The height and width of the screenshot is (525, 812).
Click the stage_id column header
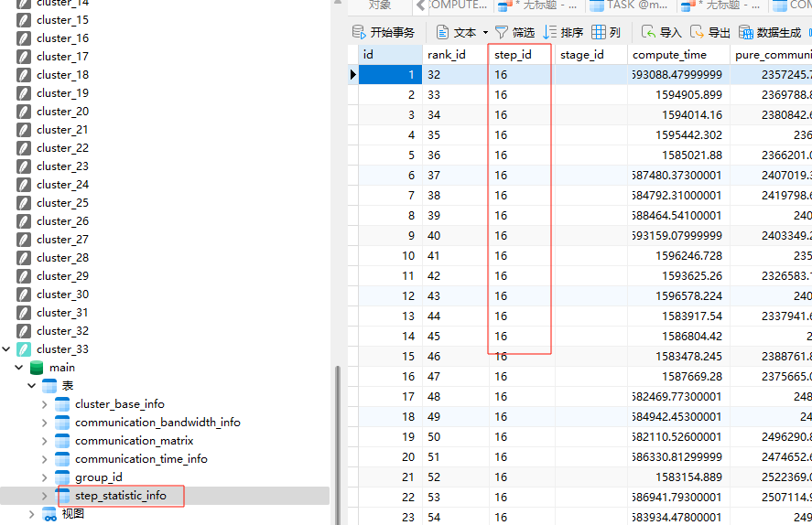tap(590, 55)
